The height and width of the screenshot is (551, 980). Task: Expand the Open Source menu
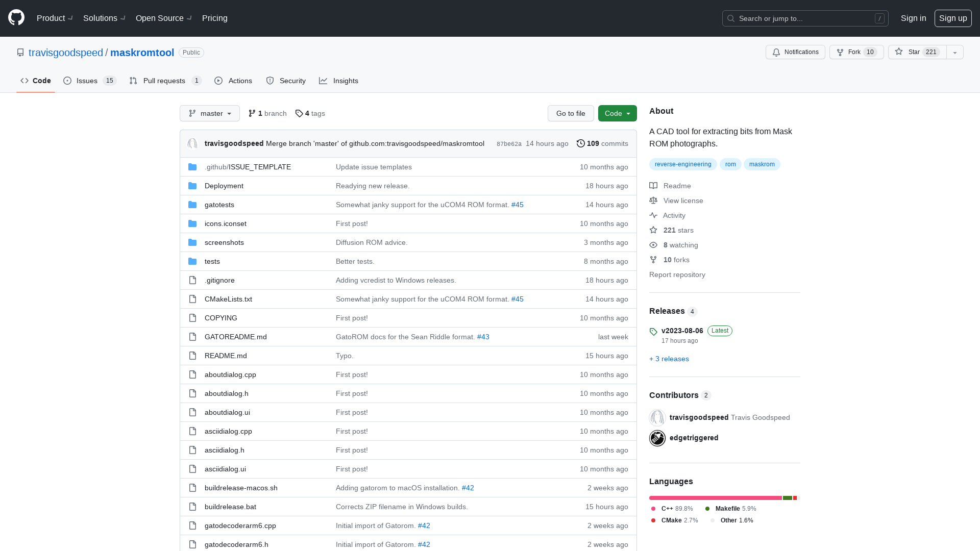point(164,18)
